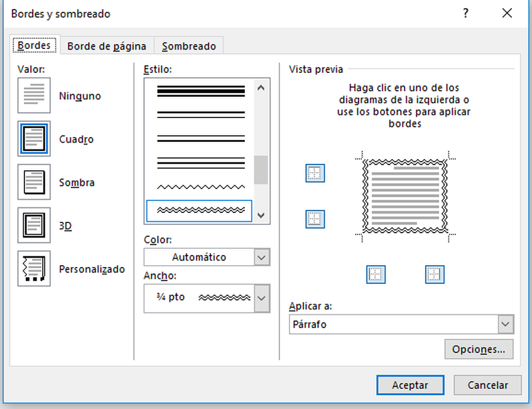Toggle the left border button below preview

[376, 274]
